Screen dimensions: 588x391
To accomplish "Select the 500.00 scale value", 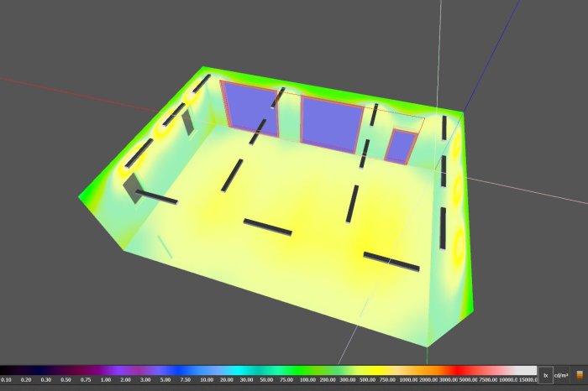I will pos(368,380).
